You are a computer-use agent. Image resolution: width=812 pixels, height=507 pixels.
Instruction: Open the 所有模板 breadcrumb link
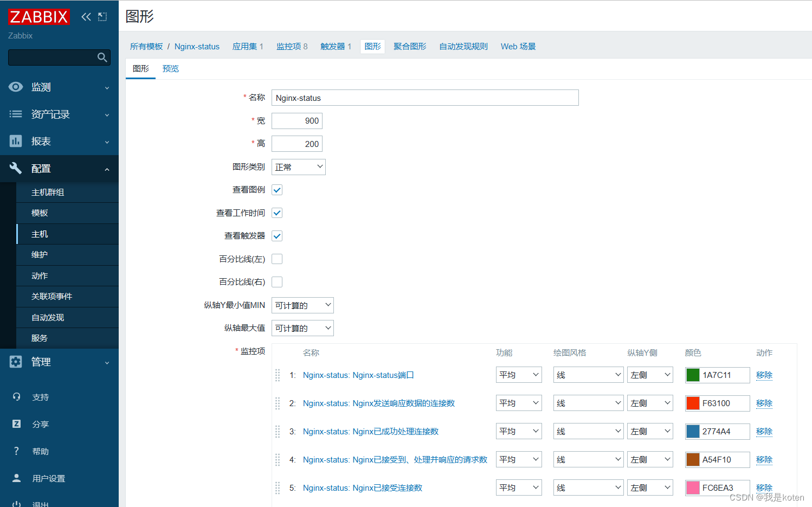click(146, 47)
